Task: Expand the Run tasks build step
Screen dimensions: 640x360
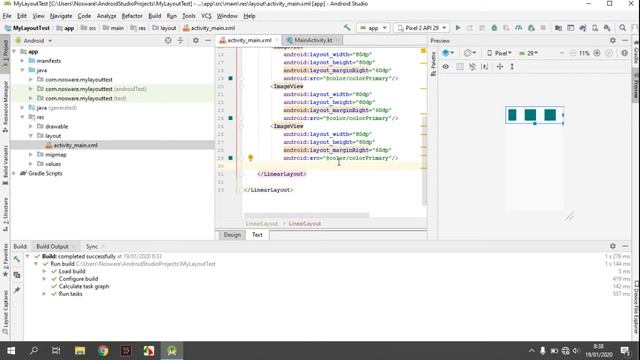Action: (44, 294)
